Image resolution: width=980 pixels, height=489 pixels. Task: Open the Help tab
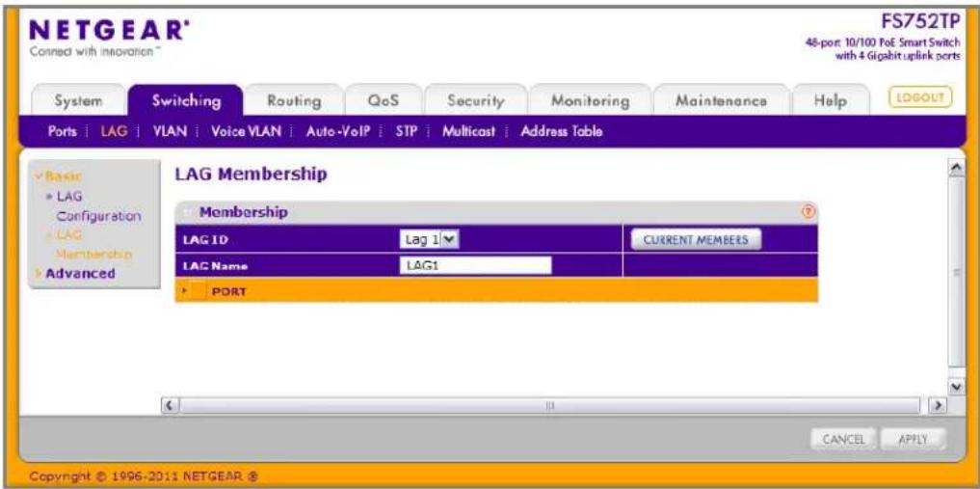click(831, 100)
